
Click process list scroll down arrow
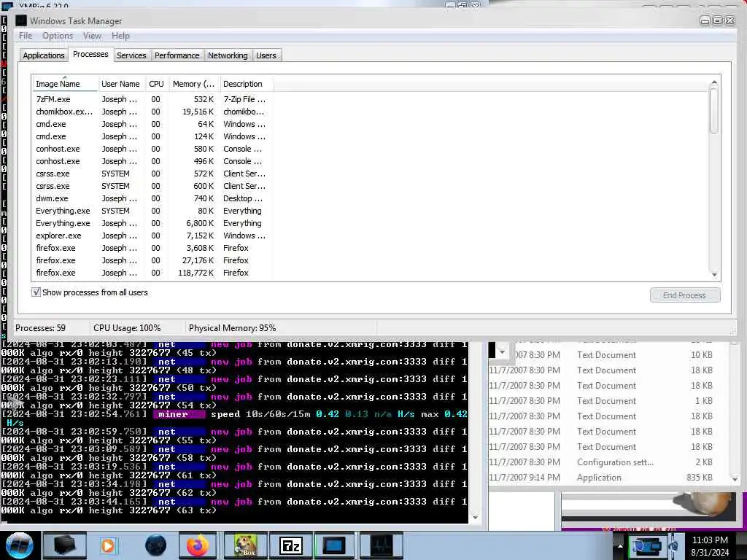(x=713, y=275)
